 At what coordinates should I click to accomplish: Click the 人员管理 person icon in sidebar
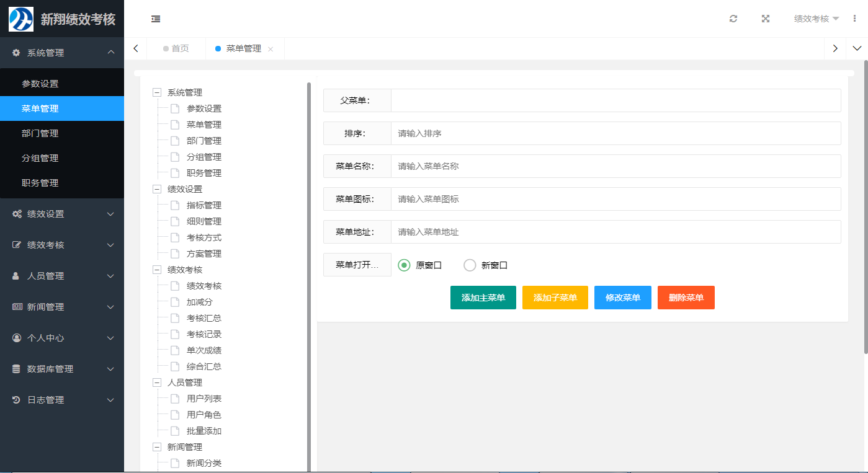[15, 276]
